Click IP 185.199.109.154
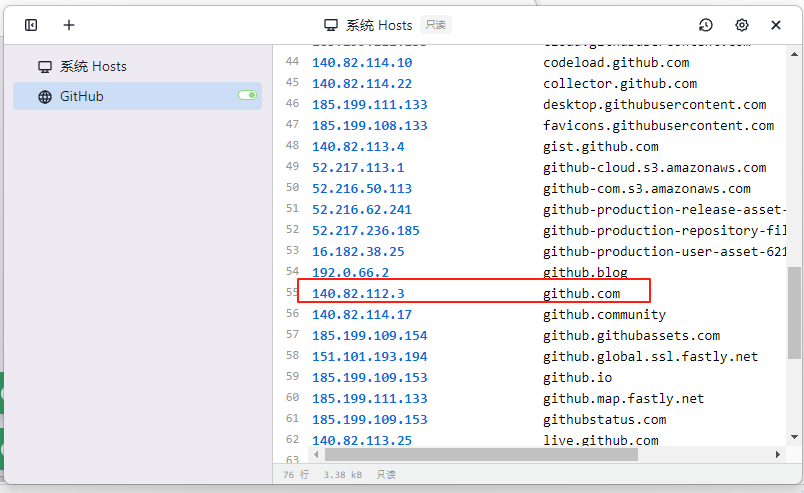The image size is (804, 493). pyautogui.click(x=370, y=336)
